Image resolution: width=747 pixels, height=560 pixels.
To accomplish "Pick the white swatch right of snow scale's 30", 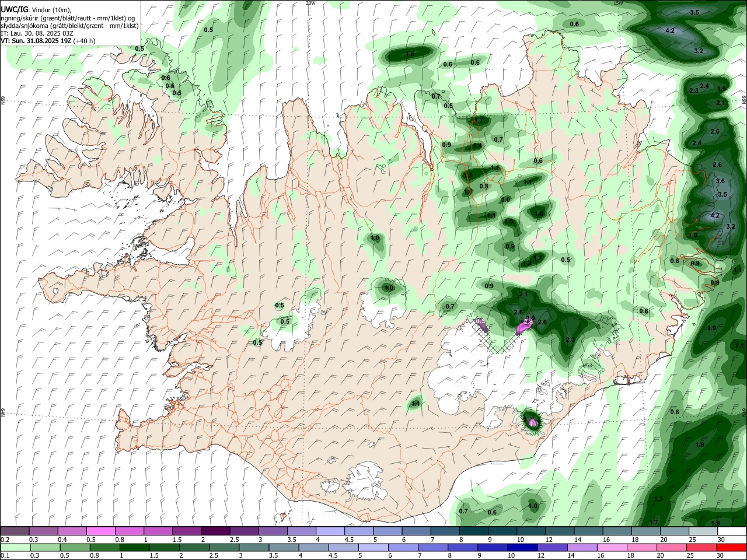I will (x=732, y=531).
